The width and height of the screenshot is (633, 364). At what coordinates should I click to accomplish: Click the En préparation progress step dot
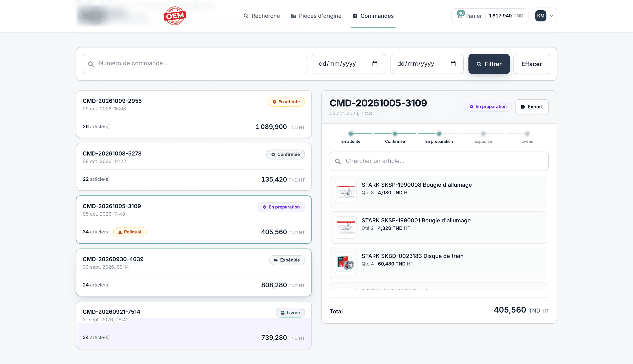439,134
